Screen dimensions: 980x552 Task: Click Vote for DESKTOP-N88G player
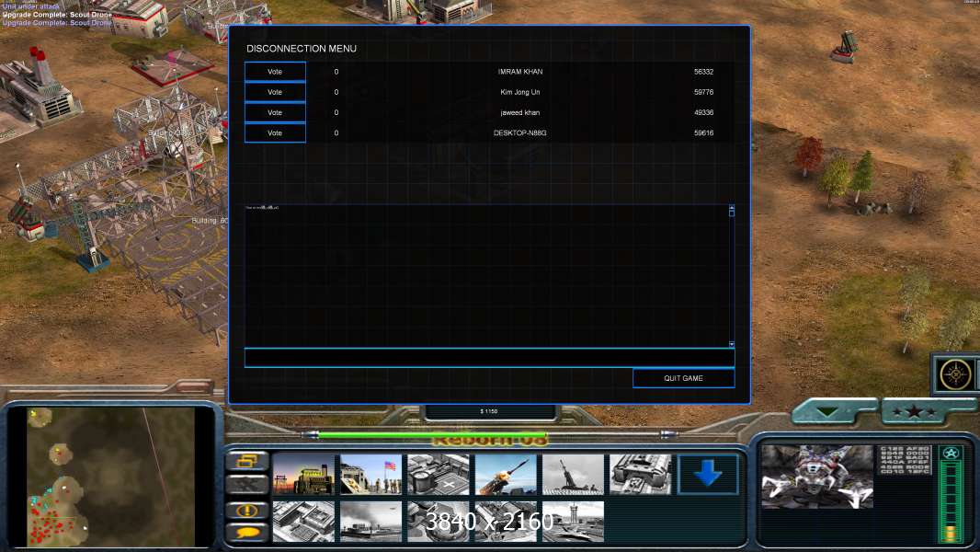click(x=275, y=133)
